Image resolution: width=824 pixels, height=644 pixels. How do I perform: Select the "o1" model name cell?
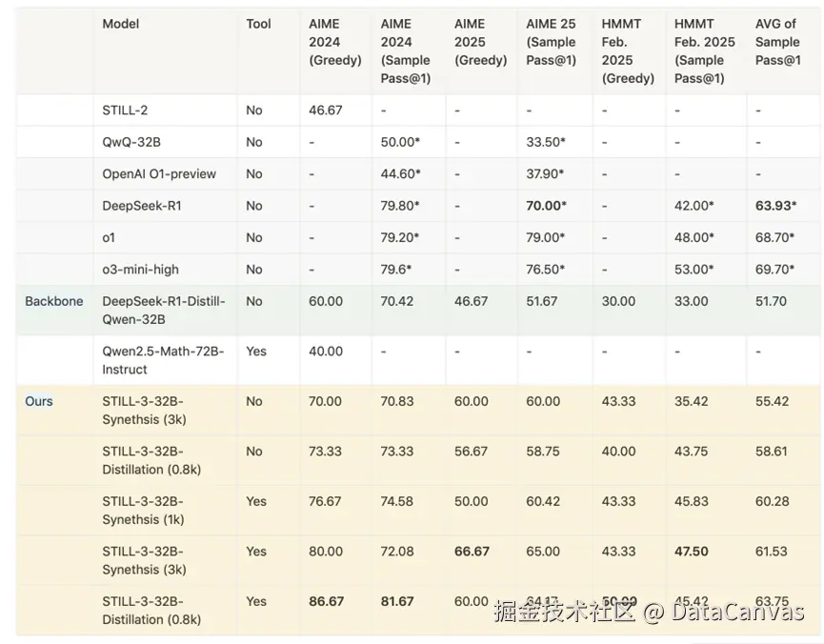109,237
